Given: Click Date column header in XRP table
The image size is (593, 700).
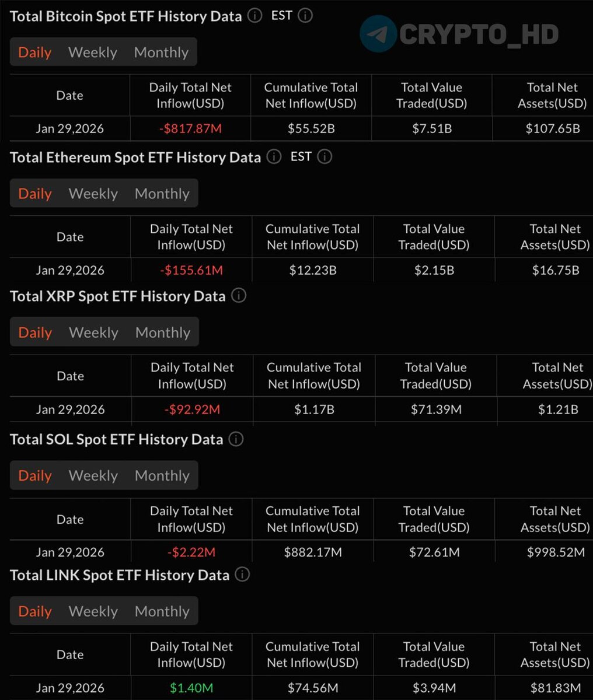Looking at the screenshot, I should click(70, 376).
